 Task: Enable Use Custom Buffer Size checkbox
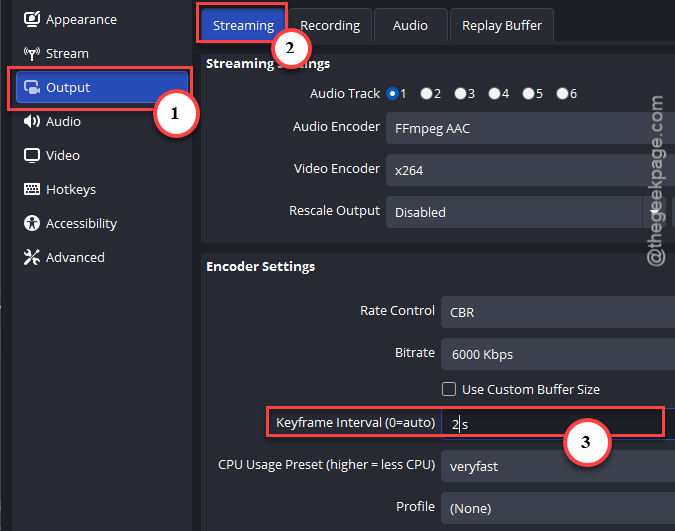(x=449, y=389)
